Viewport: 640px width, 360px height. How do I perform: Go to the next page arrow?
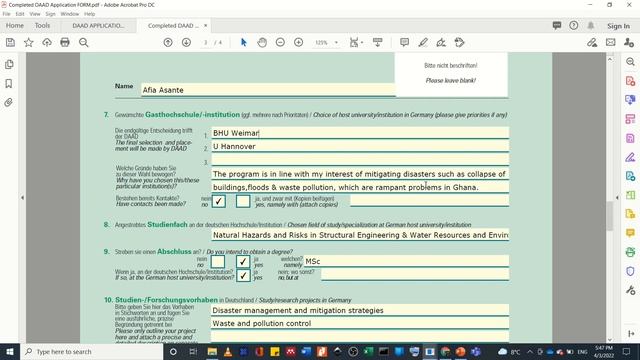tap(187, 42)
